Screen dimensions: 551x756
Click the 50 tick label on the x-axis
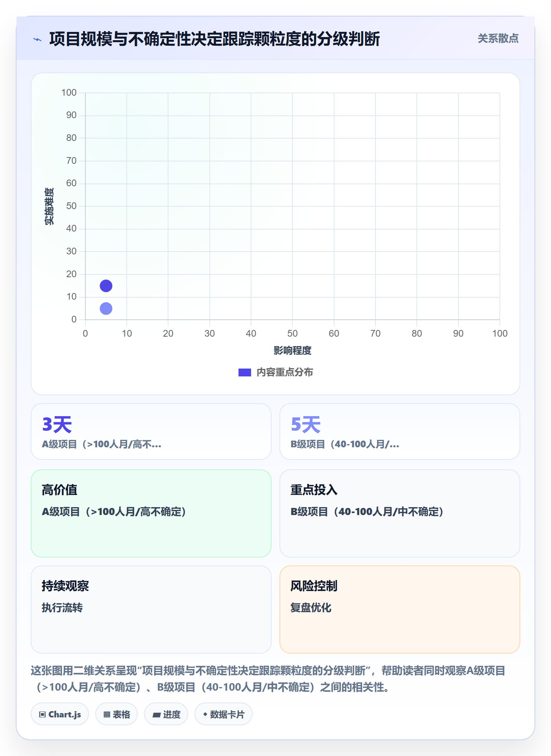(x=292, y=334)
